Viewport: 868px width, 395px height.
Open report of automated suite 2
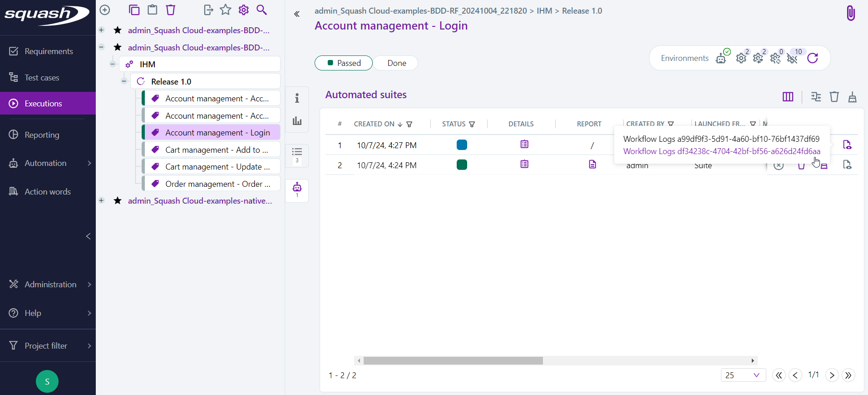click(592, 165)
